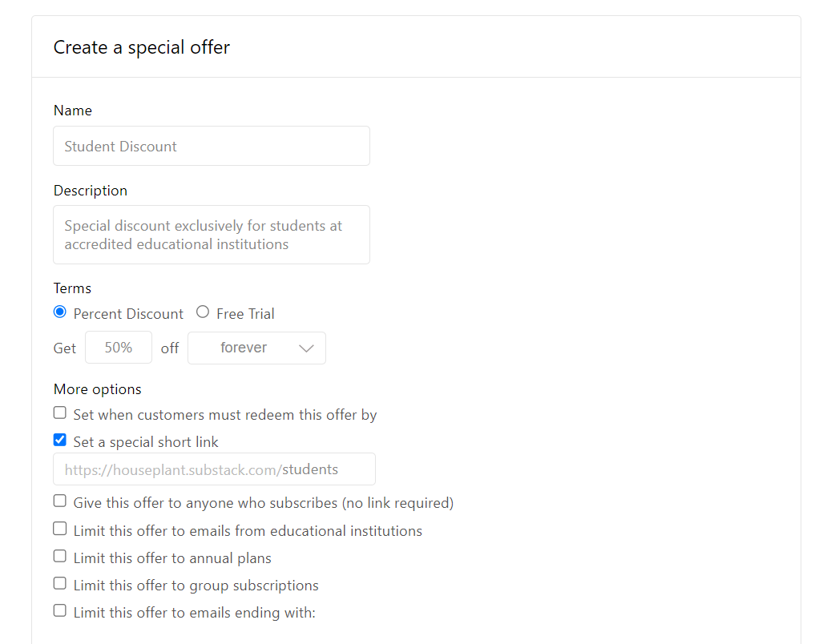The height and width of the screenshot is (644, 819).
Task: Click inside the Description text area
Action: 211,234
